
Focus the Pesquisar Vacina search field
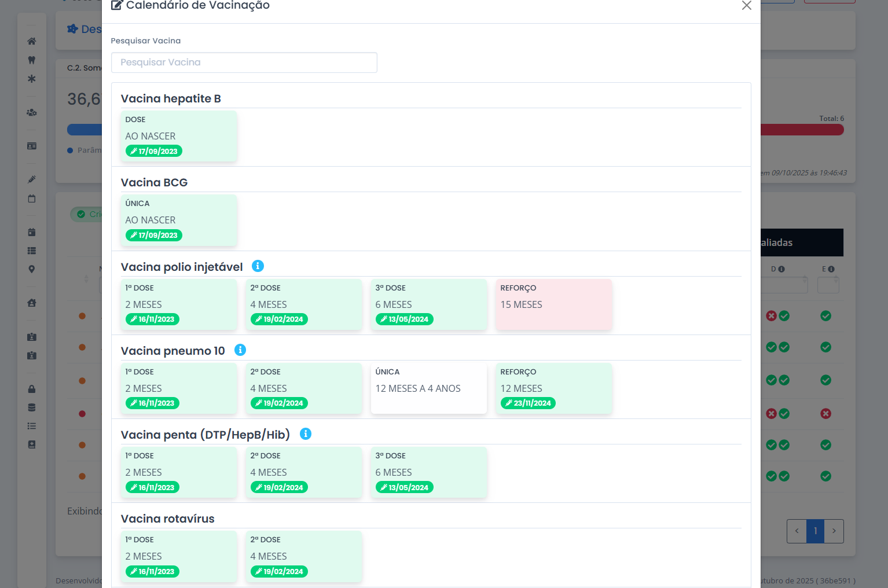point(244,63)
